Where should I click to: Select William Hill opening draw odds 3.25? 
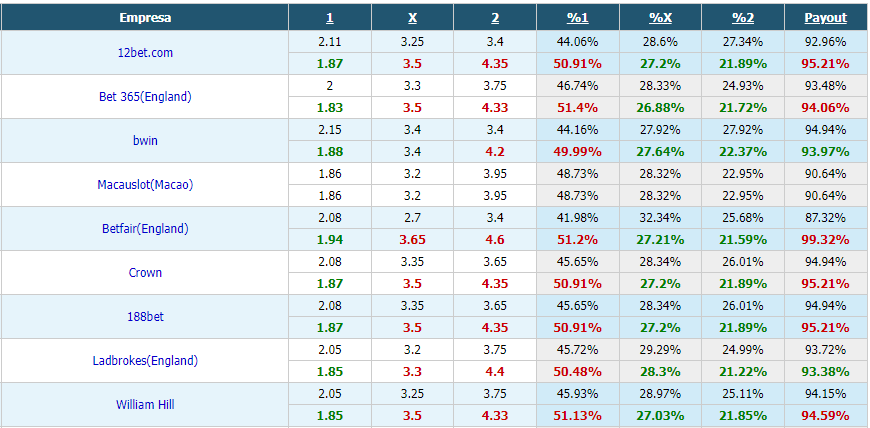pos(412,394)
